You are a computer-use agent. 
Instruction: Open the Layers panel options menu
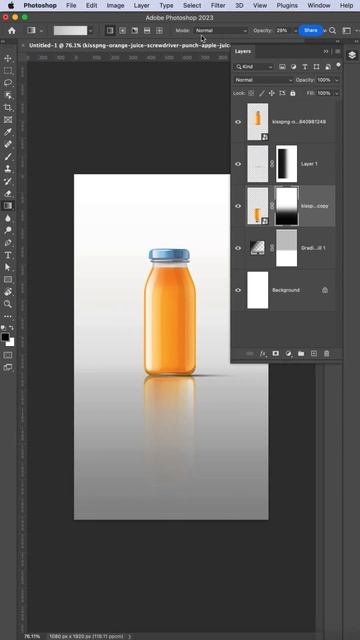338,51
